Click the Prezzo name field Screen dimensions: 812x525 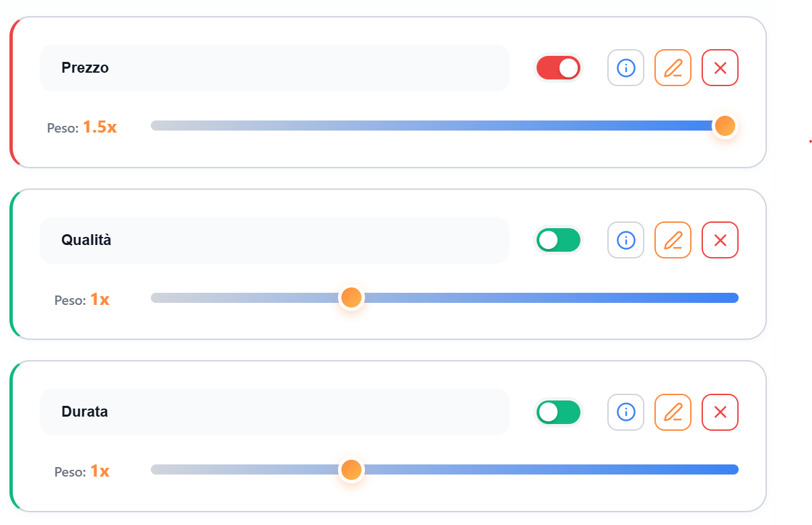(275, 67)
